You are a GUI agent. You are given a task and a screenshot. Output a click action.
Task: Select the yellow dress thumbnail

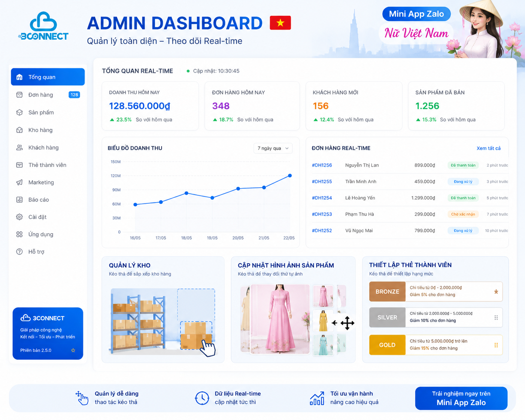tap(323, 321)
